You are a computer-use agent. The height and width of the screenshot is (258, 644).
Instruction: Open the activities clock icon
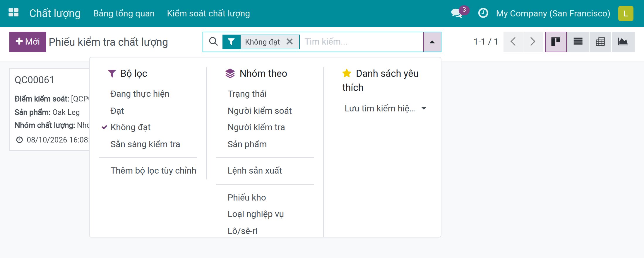click(483, 13)
